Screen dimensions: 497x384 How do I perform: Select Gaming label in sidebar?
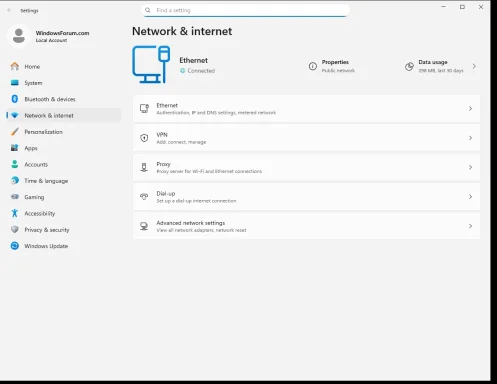(34, 197)
